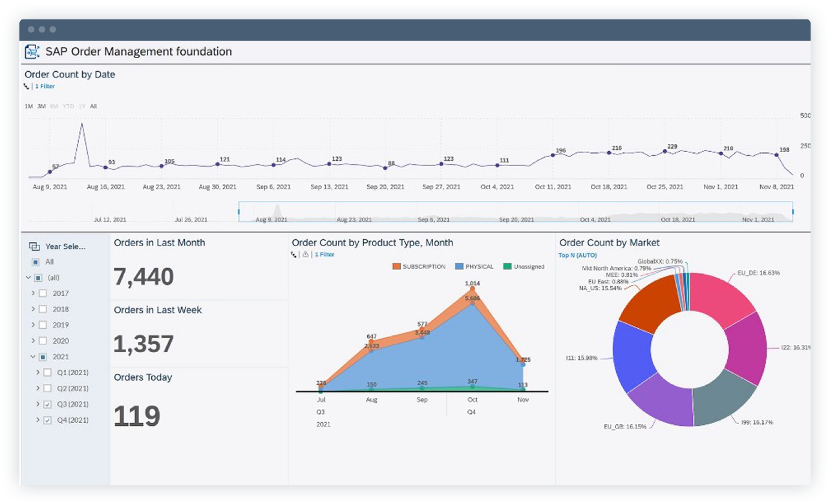Open the drill-down icon under Product Type chart
The image size is (830, 504).
(293, 254)
